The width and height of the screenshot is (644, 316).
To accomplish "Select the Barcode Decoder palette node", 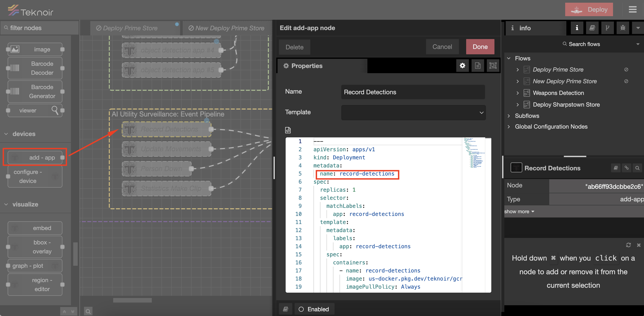I will (x=35, y=68).
